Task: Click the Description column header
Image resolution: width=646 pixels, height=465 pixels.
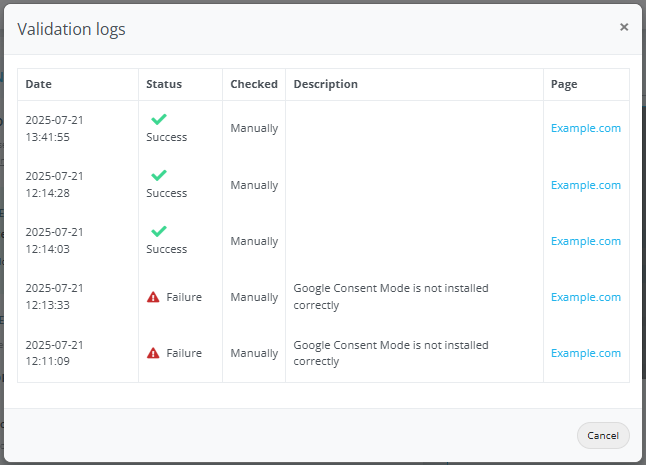Action: coord(325,85)
